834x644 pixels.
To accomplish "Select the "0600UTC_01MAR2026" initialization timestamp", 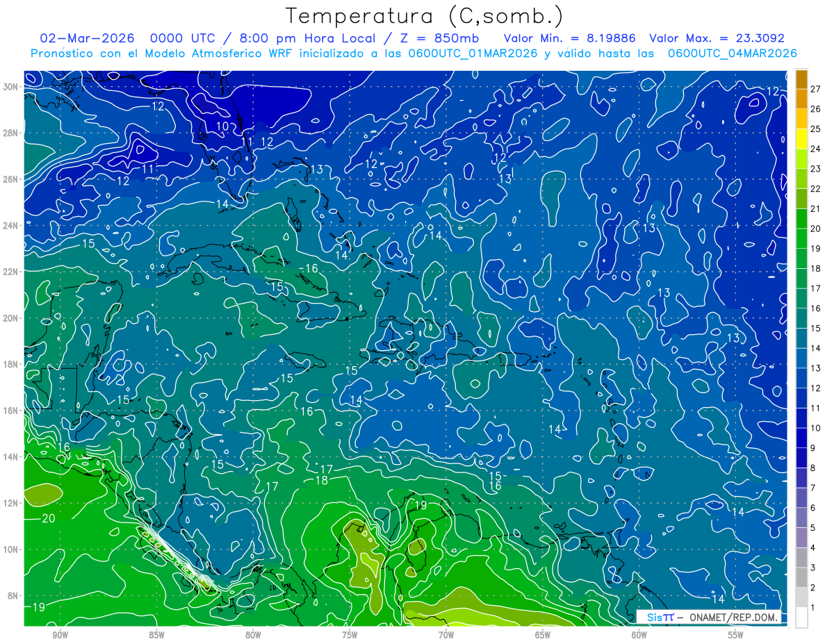I will pyautogui.click(x=474, y=53).
